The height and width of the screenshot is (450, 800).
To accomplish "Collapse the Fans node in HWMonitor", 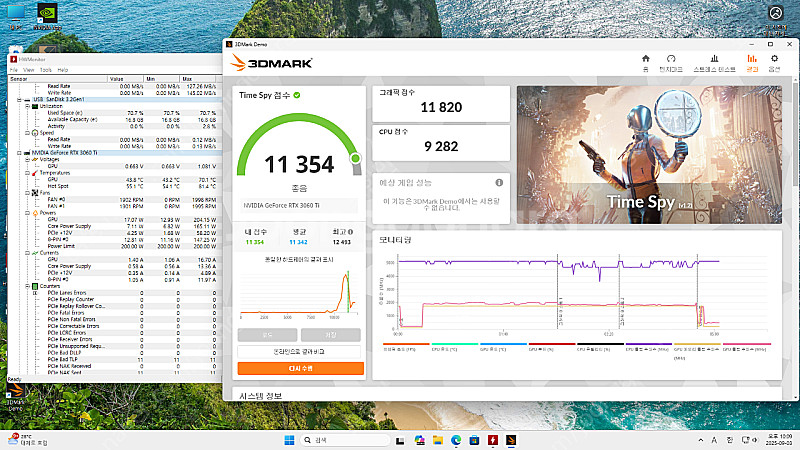I will 28,193.
